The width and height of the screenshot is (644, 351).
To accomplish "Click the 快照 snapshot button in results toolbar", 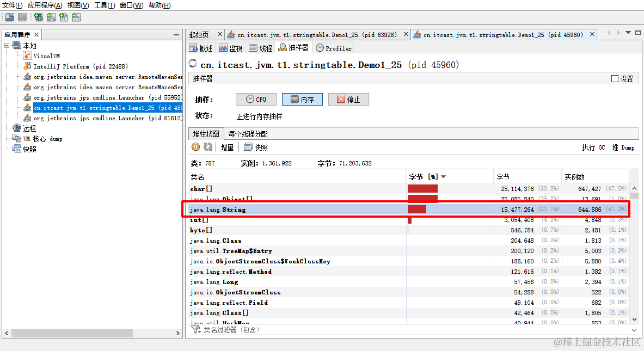I will [255, 147].
